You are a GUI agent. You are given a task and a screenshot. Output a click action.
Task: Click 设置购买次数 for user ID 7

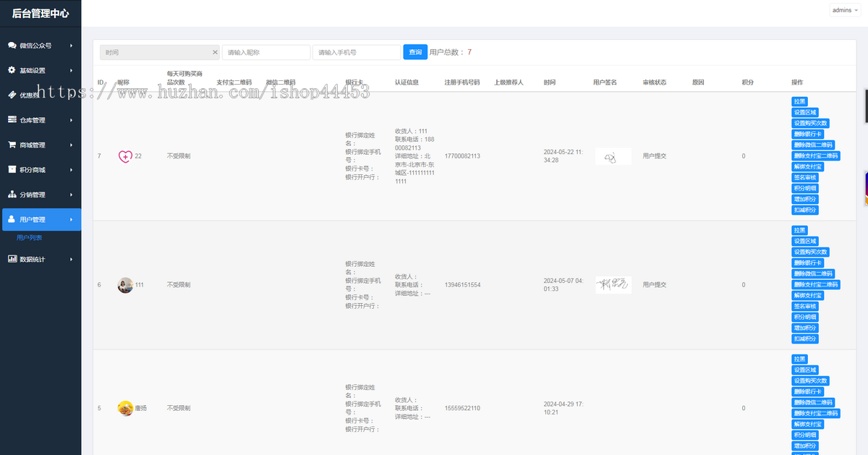click(811, 123)
